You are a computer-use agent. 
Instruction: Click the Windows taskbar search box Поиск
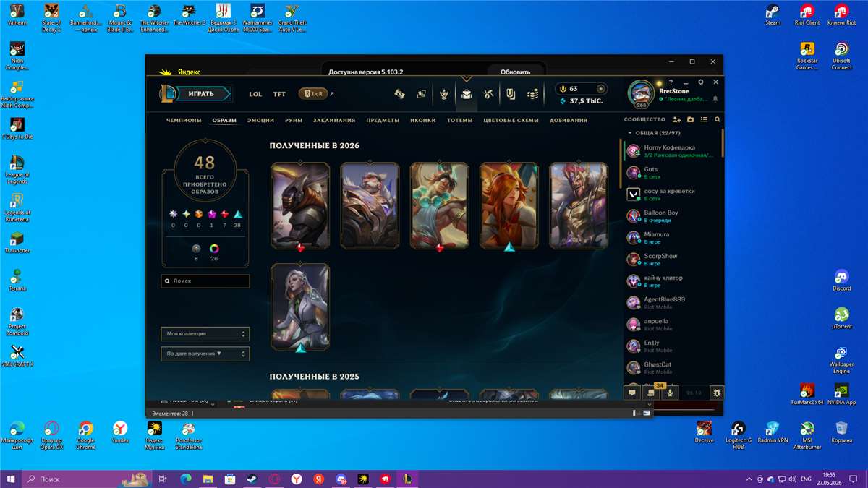tap(88, 479)
